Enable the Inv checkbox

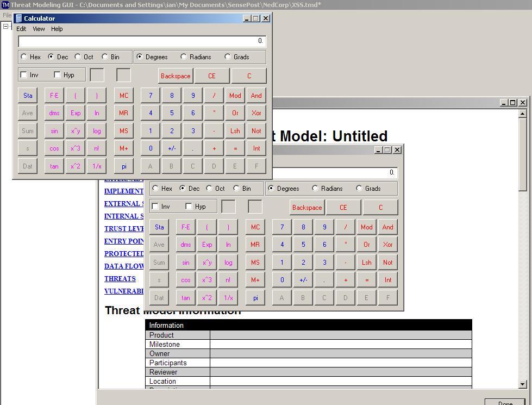pyautogui.click(x=24, y=74)
